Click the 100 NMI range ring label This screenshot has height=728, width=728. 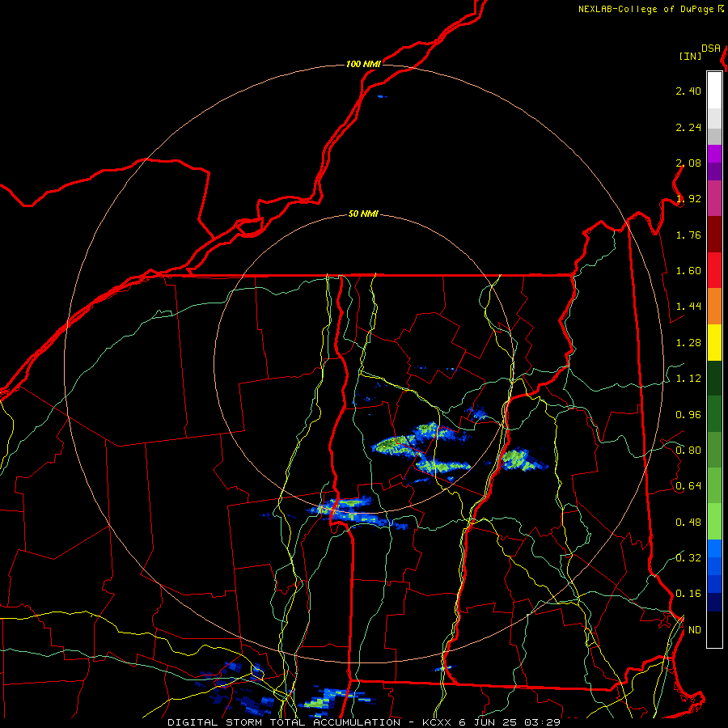[363, 64]
